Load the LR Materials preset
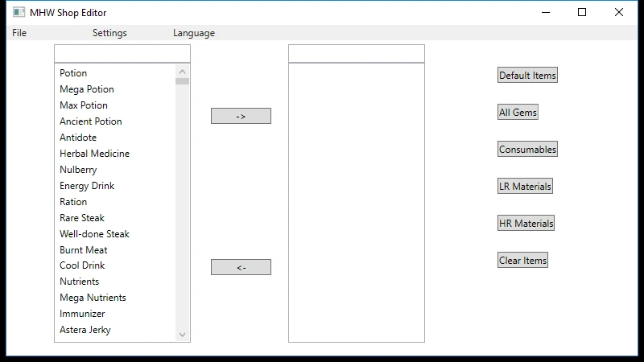Image resolution: width=644 pixels, height=362 pixels. click(525, 187)
